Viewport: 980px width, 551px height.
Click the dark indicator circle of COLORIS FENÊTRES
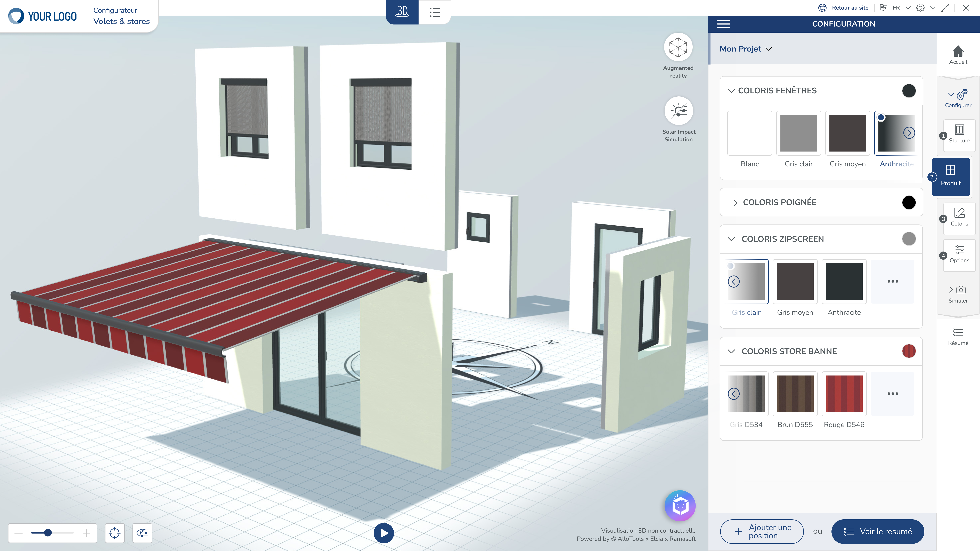(909, 90)
